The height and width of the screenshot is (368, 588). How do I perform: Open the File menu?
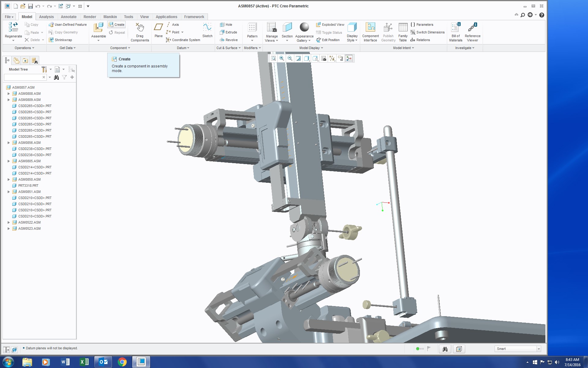coord(9,17)
